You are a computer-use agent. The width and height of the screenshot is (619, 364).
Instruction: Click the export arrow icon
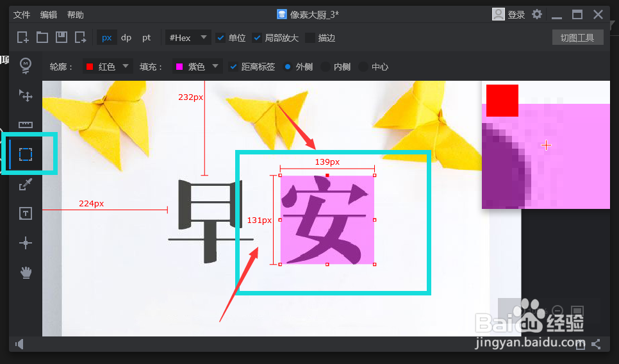coord(81,38)
